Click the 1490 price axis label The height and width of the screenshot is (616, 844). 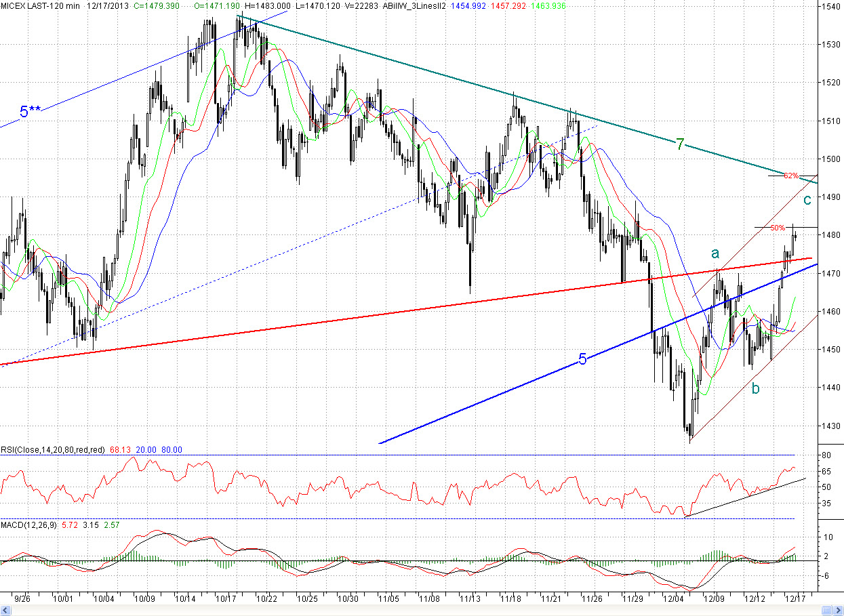[x=830, y=197]
